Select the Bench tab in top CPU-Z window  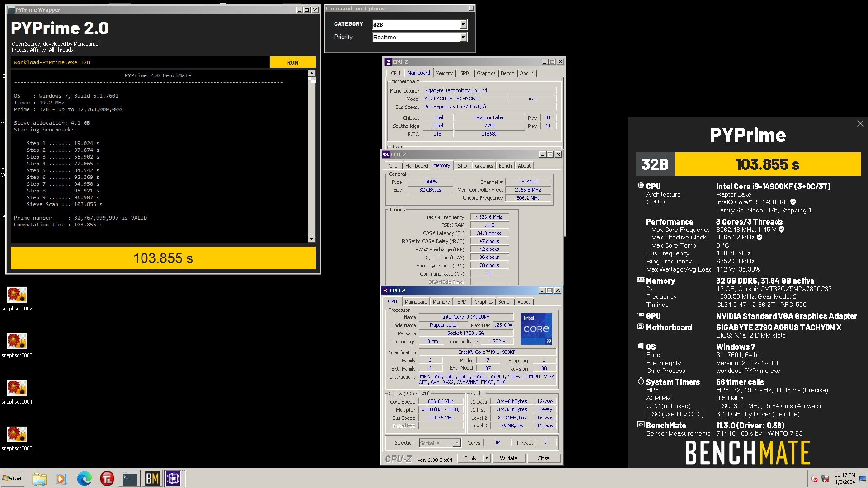point(508,73)
